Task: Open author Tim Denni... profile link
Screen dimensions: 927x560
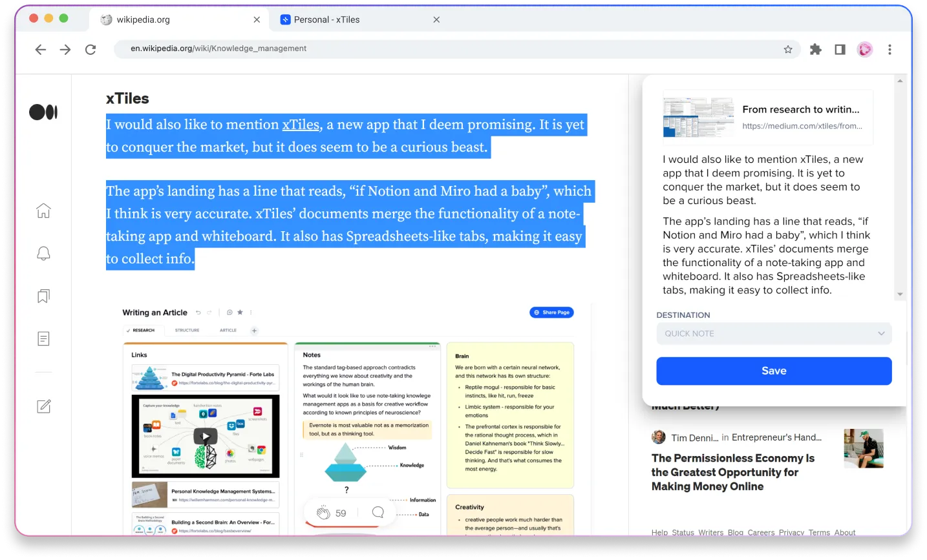Action: tap(694, 438)
